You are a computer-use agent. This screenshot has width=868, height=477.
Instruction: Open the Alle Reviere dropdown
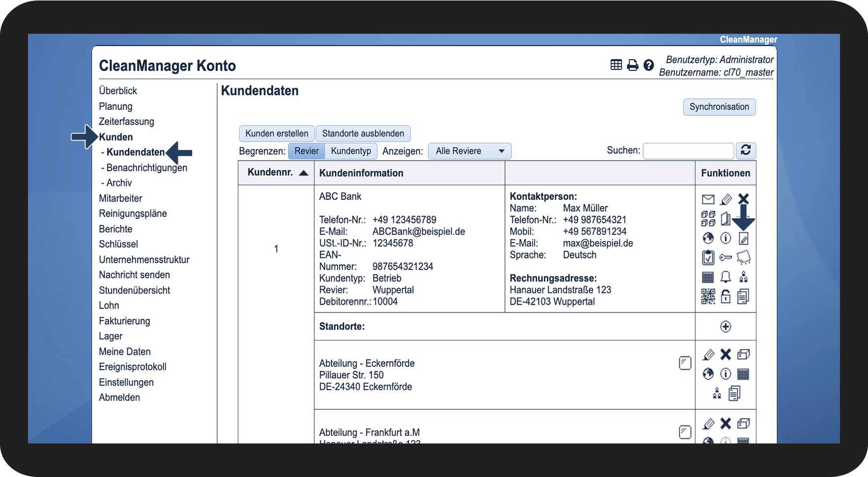click(470, 151)
